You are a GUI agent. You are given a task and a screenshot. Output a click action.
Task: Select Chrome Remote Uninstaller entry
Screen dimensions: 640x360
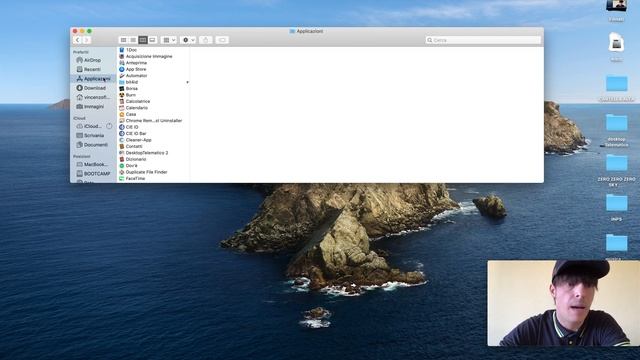pyautogui.click(x=151, y=121)
